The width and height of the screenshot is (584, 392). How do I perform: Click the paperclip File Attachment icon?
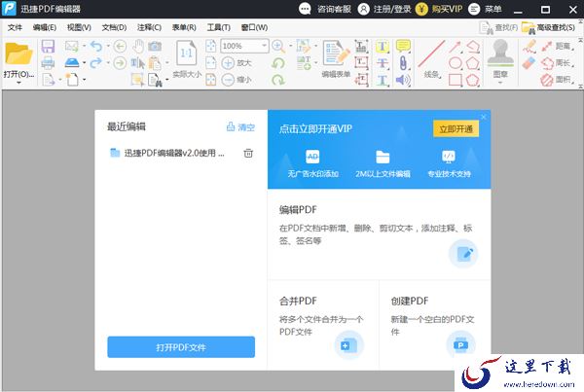pos(403,62)
